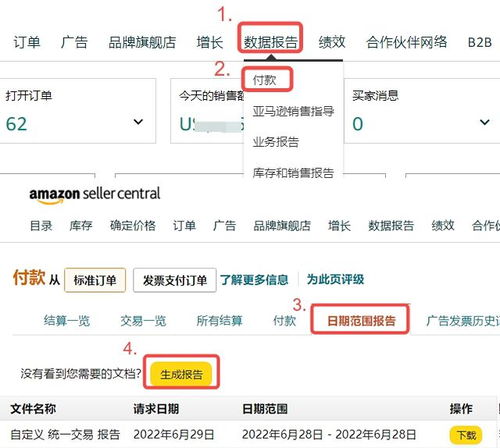Select 亚马逊销售指导 in the dropdown menu
Viewport: 500px width, 448px height.
pos(293,111)
